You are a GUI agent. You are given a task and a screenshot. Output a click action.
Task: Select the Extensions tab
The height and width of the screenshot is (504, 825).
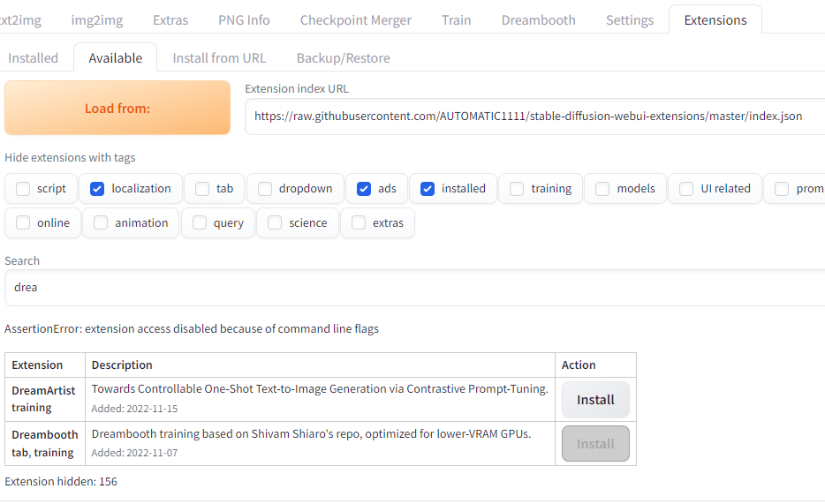(715, 20)
